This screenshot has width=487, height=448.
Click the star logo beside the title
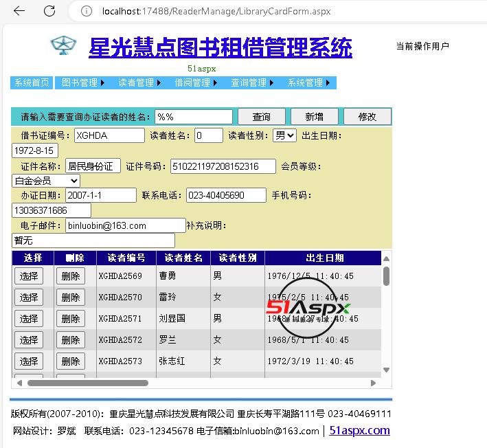coord(63,46)
